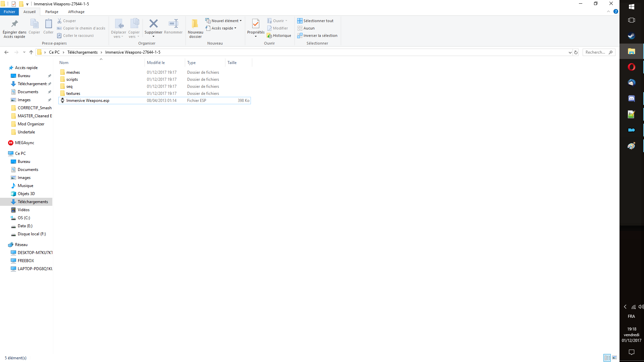Open recent locations dropdown arrow
This screenshot has height=362, width=644.
pyautogui.click(x=24, y=52)
